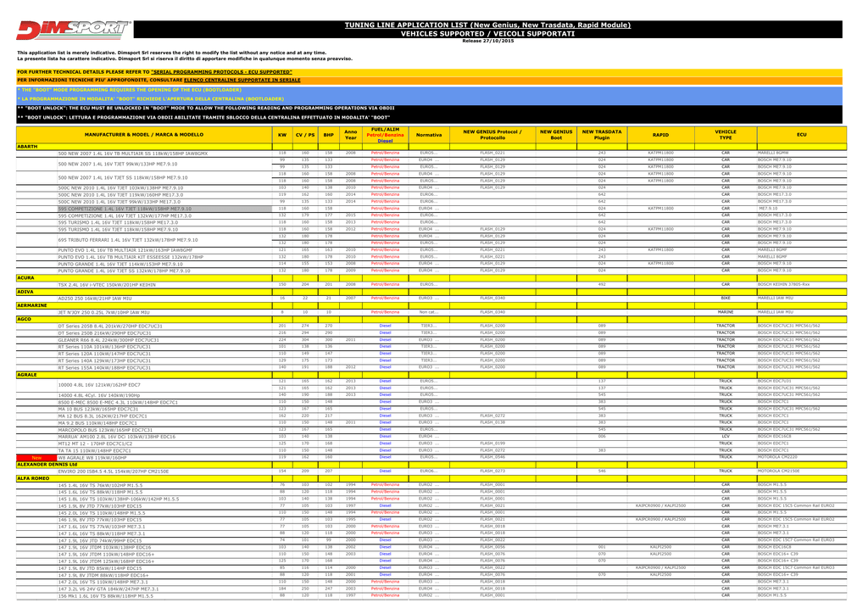Screen dimensions: 868x614
Task: Select the "ADIVA" manufacturer row
Action: (431, 292)
